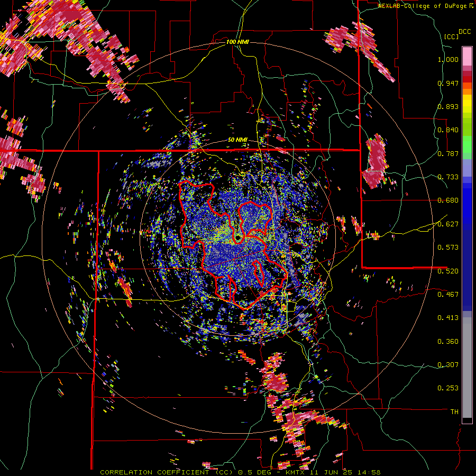Select the DCC legend title
The image size is (476, 476).
464,32
